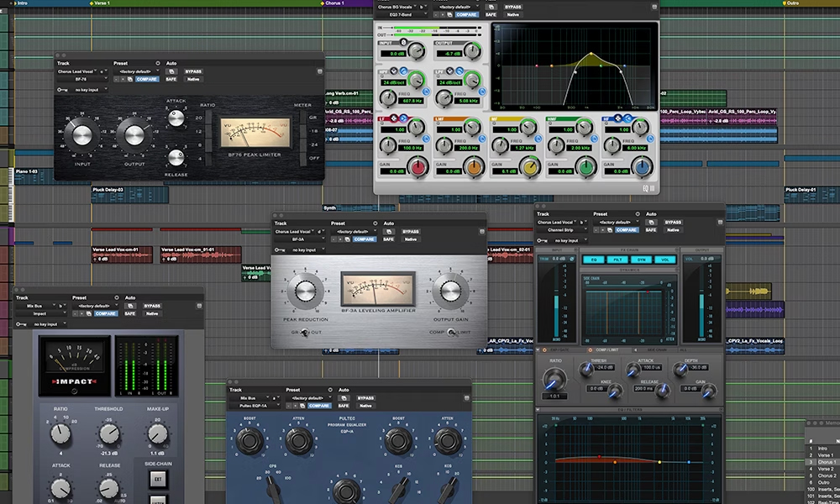Click the Native button on the Pultec EQP-1A header

pos(365,406)
